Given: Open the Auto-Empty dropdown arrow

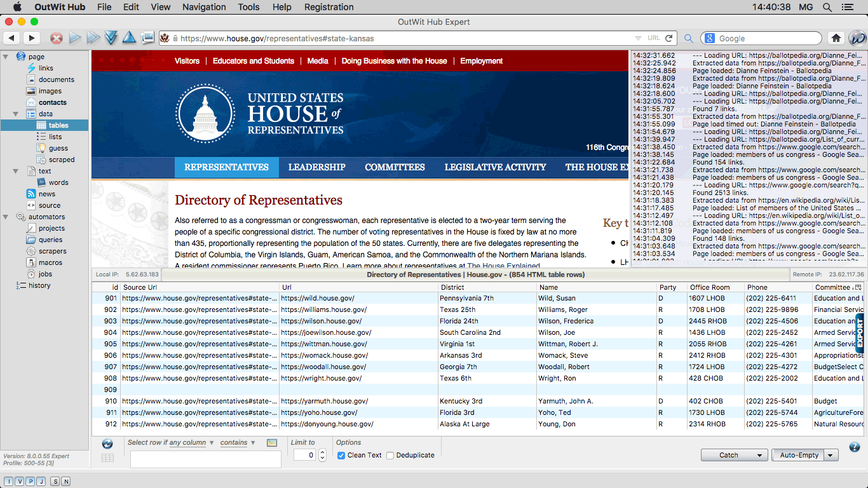Looking at the screenshot, I should [x=831, y=455].
